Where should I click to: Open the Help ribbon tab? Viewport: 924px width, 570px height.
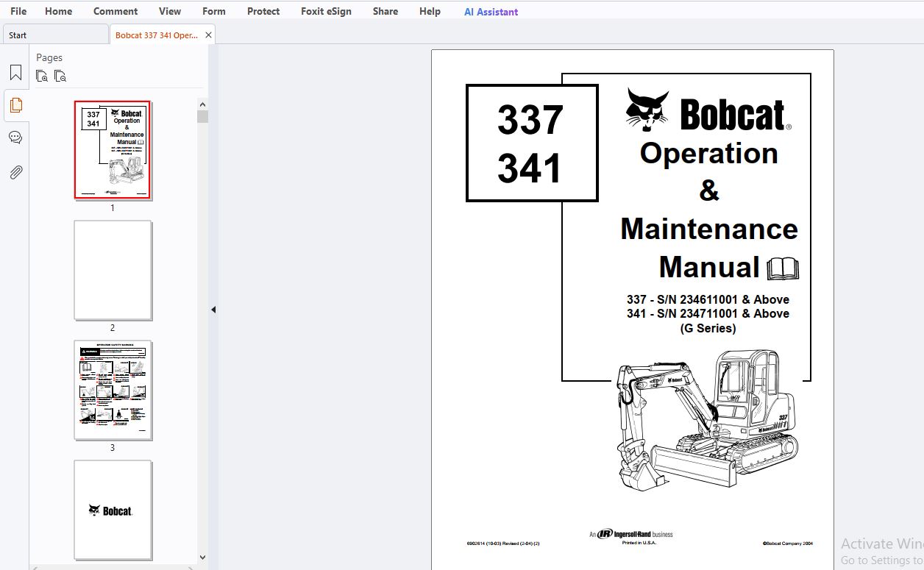(430, 11)
